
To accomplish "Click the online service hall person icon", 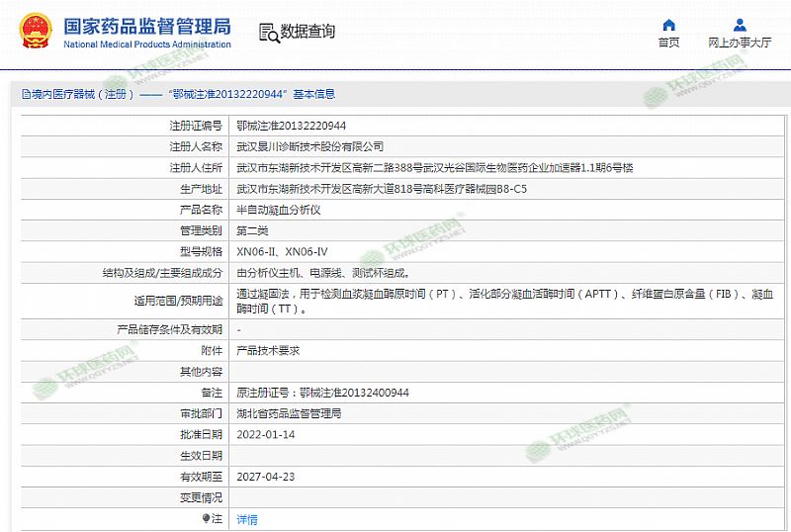I will pyautogui.click(x=740, y=25).
